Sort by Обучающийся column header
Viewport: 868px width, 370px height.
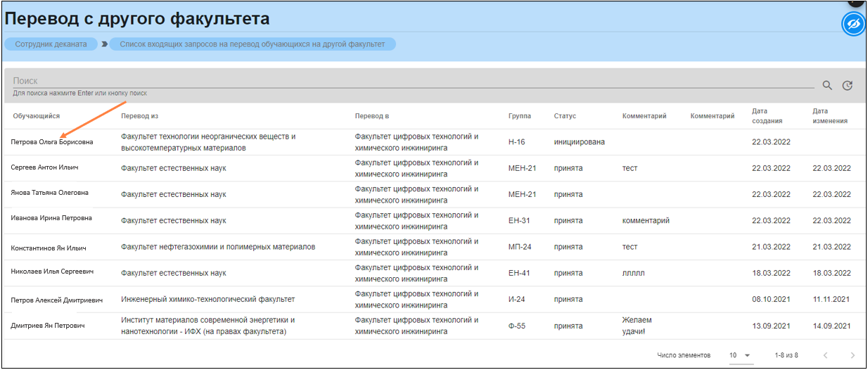click(37, 116)
